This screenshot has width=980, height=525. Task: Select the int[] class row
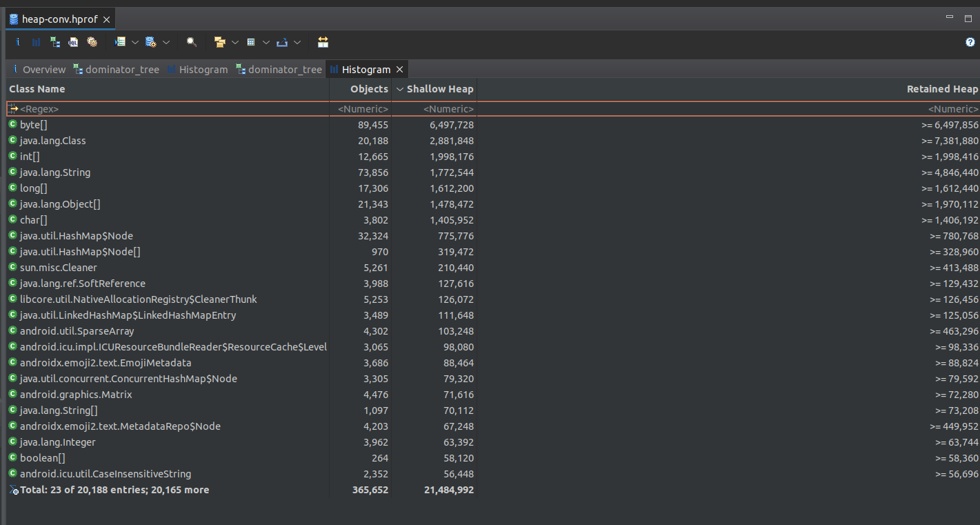point(493,157)
